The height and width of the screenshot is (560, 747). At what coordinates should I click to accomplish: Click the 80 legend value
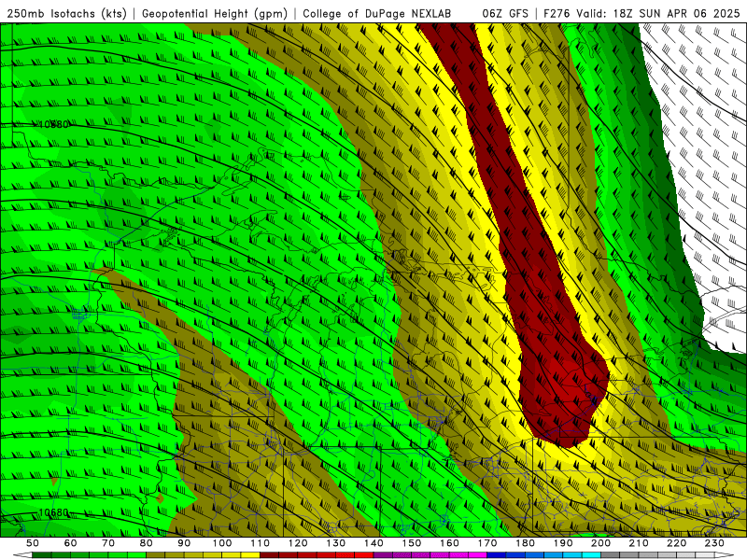(147, 543)
